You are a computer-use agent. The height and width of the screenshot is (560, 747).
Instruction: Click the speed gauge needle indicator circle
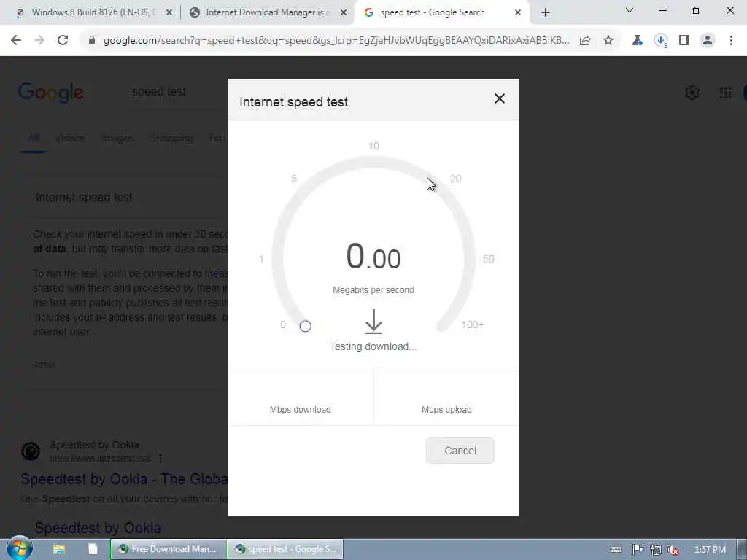point(306,326)
